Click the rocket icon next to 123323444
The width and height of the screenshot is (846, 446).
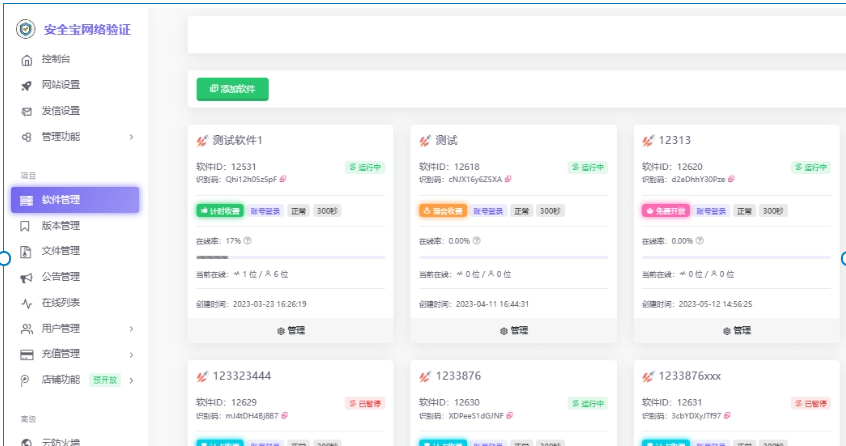(202, 376)
